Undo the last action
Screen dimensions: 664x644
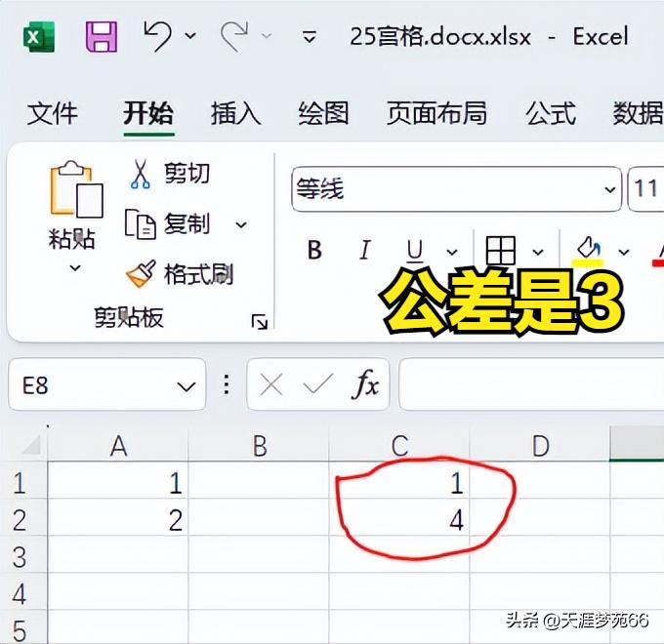158,36
